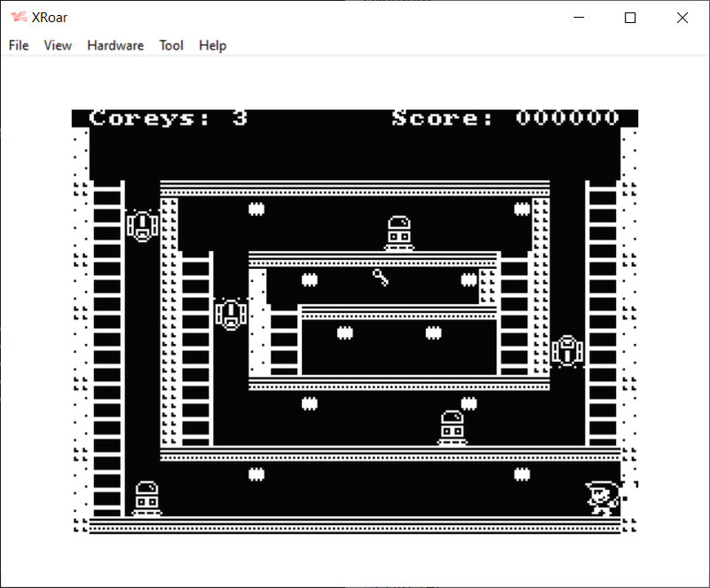The width and height of the screenshot is (710, 588).
Task: Click the barrel enemy beside the far-left ladder
Action: tap(142, 225)
